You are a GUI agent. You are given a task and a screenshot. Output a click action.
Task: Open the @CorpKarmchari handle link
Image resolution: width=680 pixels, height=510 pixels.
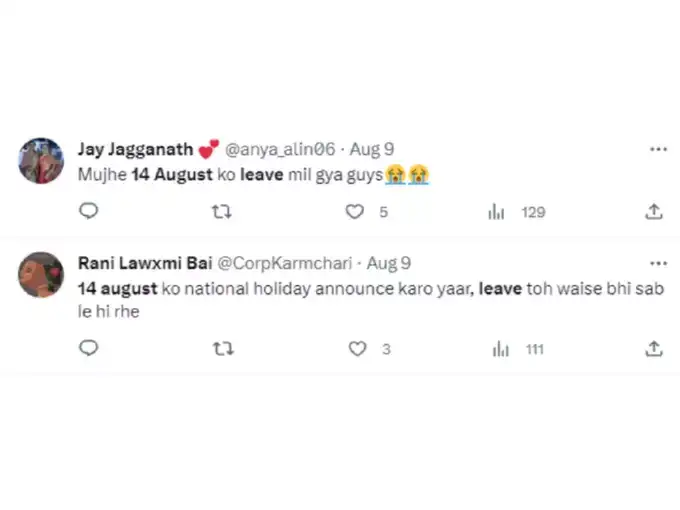click(x=285, y=263)
